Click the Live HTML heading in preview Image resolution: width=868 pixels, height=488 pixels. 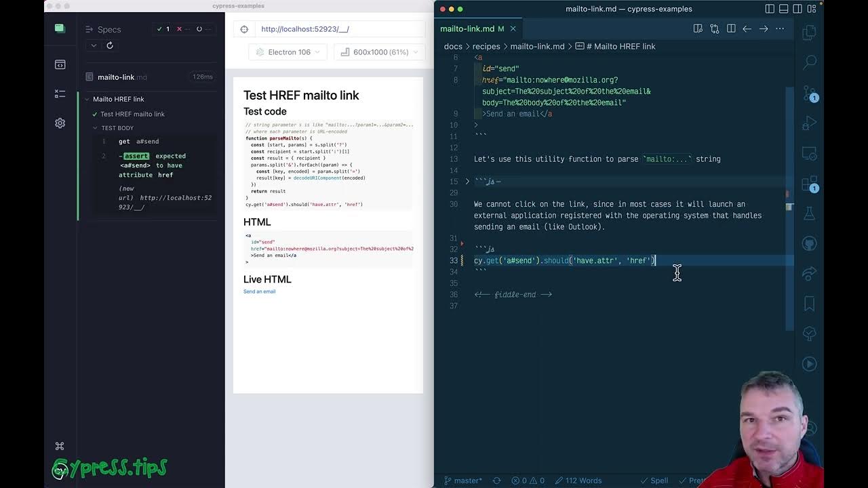tap(267, 279)
